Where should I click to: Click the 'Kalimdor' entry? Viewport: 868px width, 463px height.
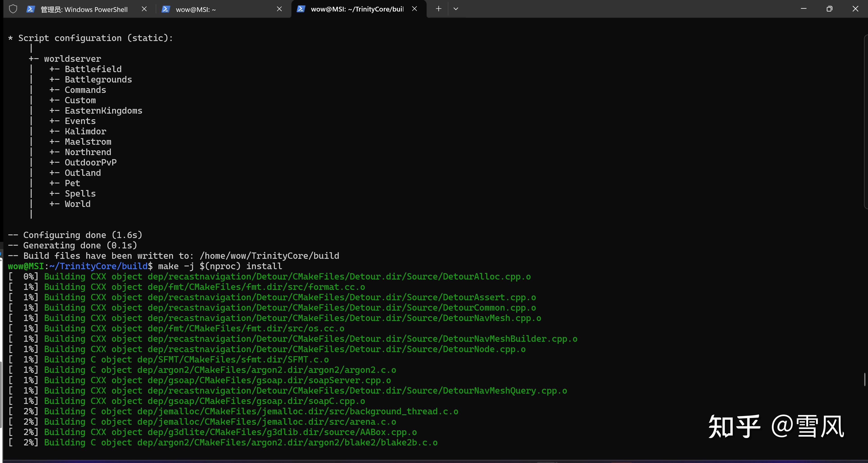tap(85, 131)
